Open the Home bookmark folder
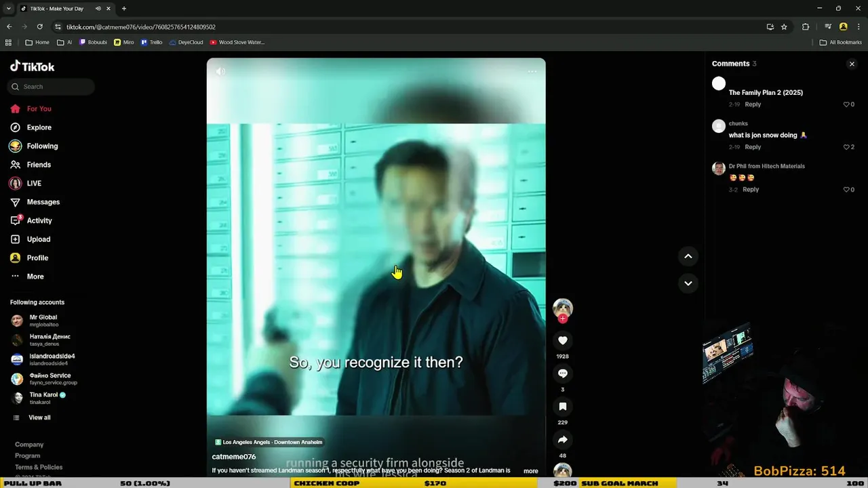Screen dimensions: 868x488 click(37, 42)
